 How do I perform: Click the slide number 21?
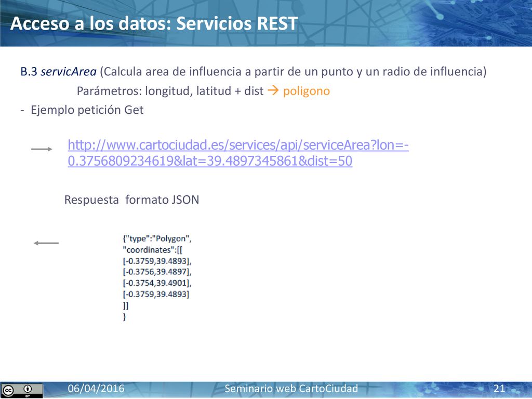[x=499, y=389]
